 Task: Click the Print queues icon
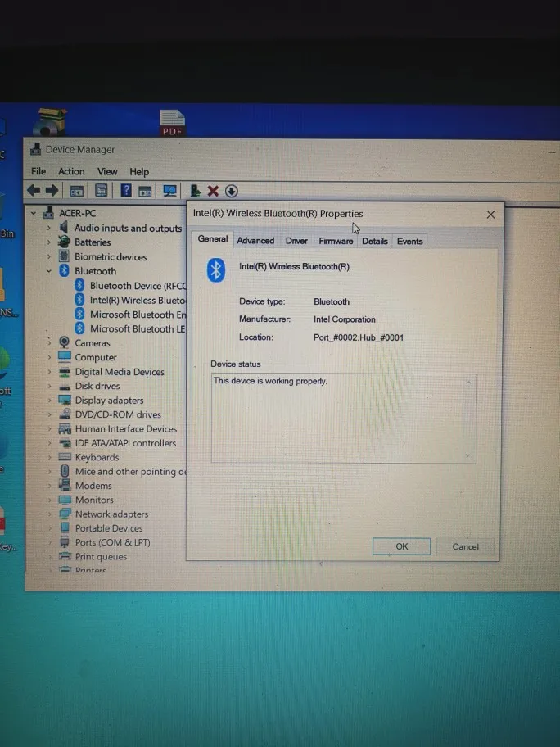(65, 556)
